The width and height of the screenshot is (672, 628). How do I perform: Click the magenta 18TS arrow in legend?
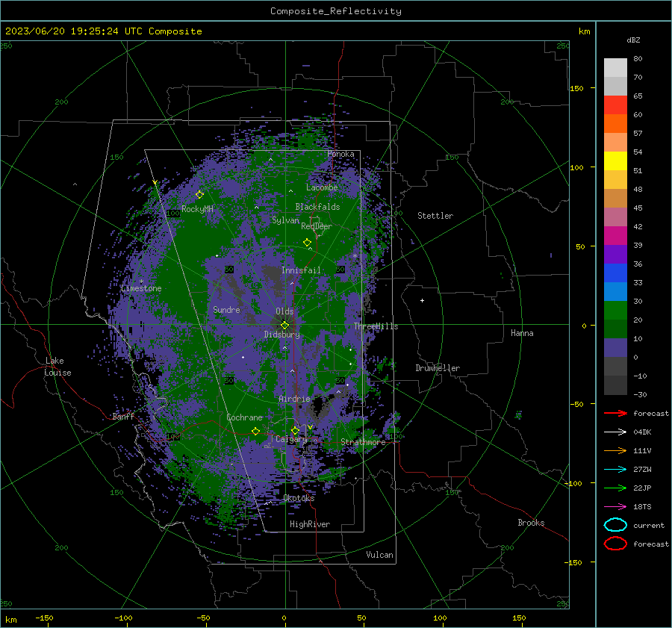[615, 507]
